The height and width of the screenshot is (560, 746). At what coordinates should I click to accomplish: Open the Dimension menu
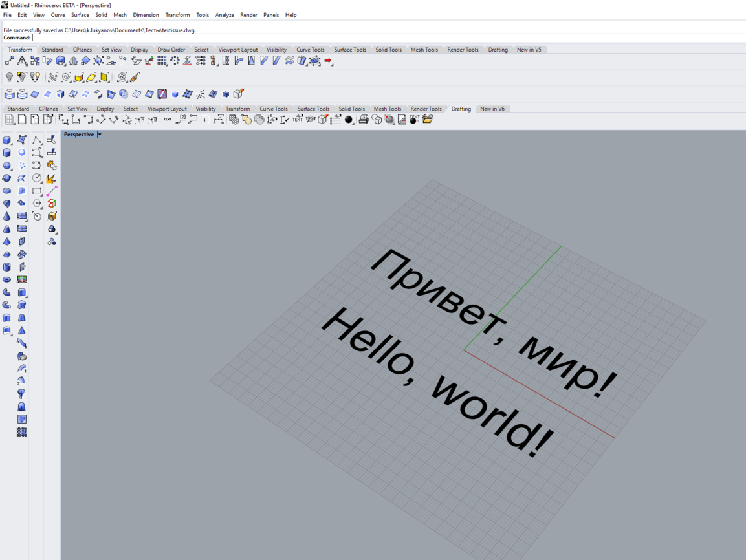[x=146, y=14]
